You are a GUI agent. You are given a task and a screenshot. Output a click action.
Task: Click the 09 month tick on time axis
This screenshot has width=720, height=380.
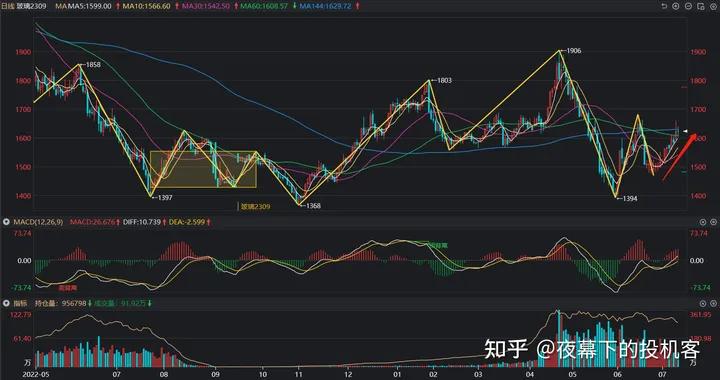(214, 375)
